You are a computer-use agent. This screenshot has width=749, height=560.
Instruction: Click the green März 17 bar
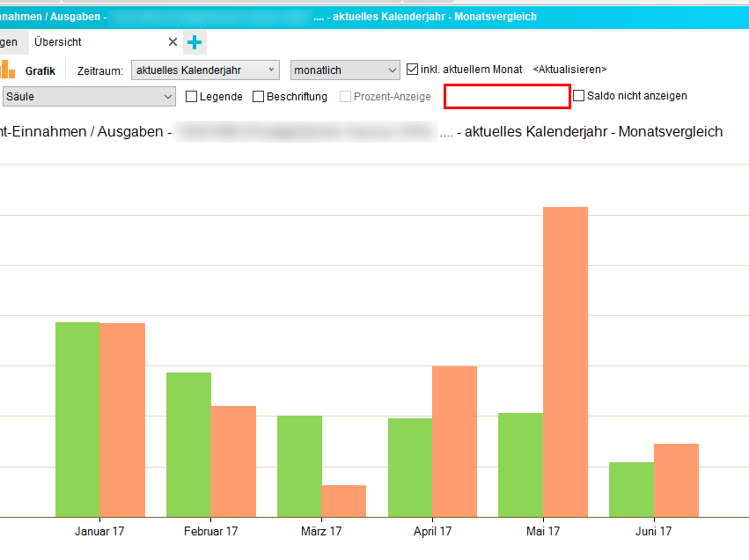[x=299, y=467]
